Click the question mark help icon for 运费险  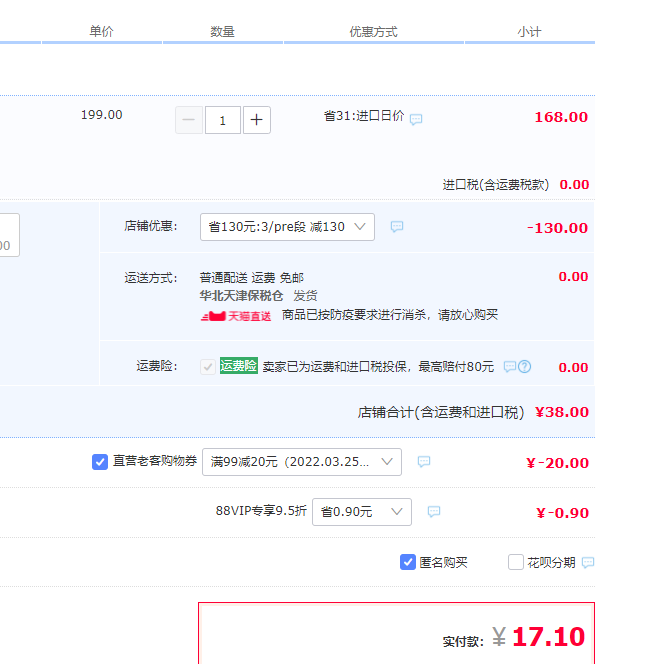point(524,367)
